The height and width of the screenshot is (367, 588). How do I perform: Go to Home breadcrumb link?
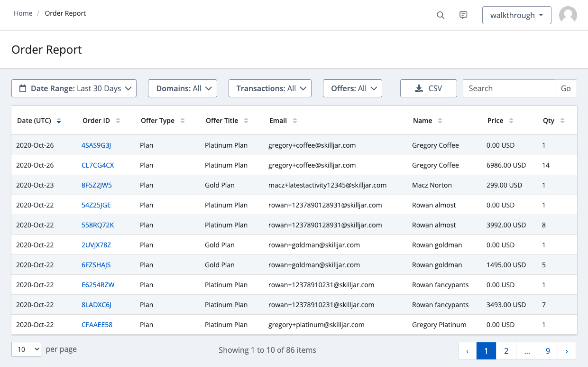coord(23,13)
